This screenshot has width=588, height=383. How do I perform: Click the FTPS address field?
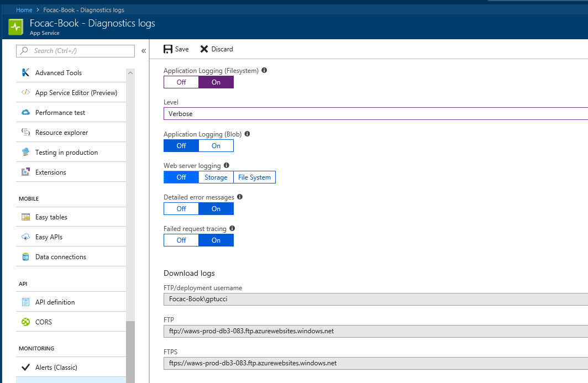(376, 363)
